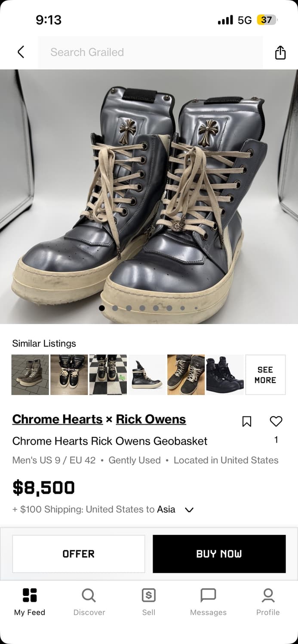298x644 pixels.
Task: Switch to the My Feed tab
Action: [x=30, y=602]
